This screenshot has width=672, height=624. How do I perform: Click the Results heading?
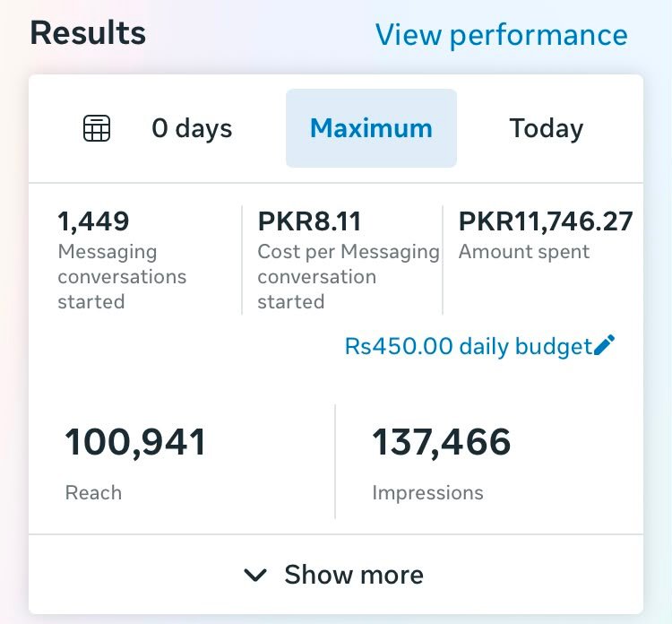(x=88, y=33)
